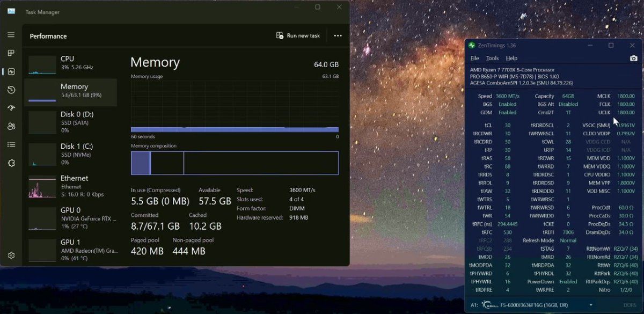Open Tools menu in ZenTimings

tap(492, 58)
